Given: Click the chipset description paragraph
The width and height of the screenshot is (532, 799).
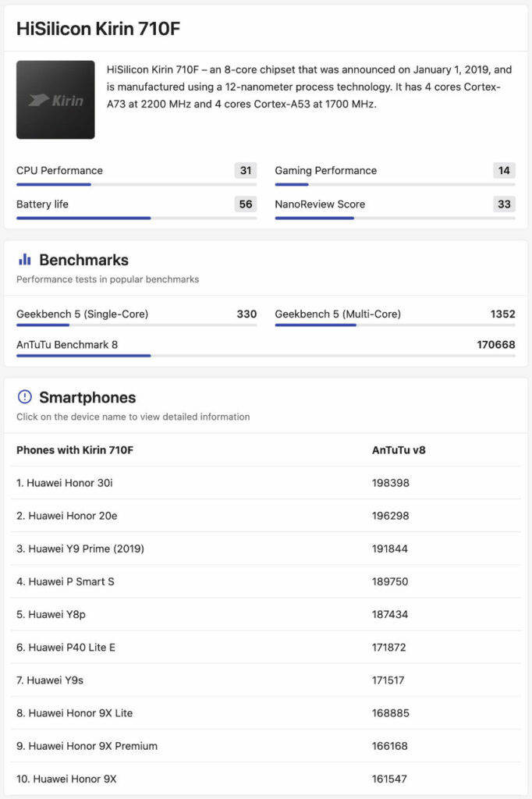Looking at the screenshot, I should [310, 87].
